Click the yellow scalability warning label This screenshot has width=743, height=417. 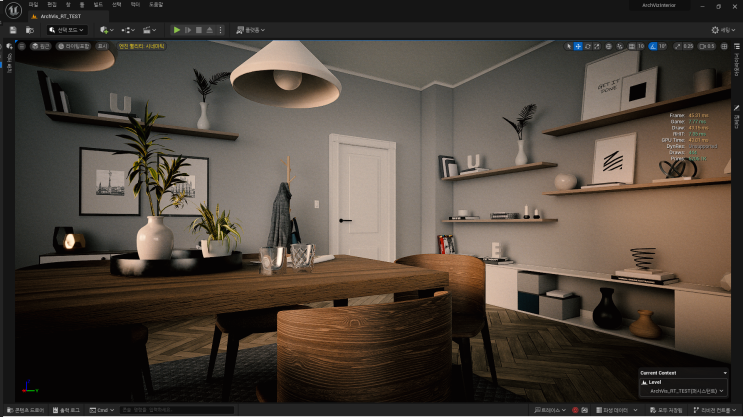coord(141,46)
